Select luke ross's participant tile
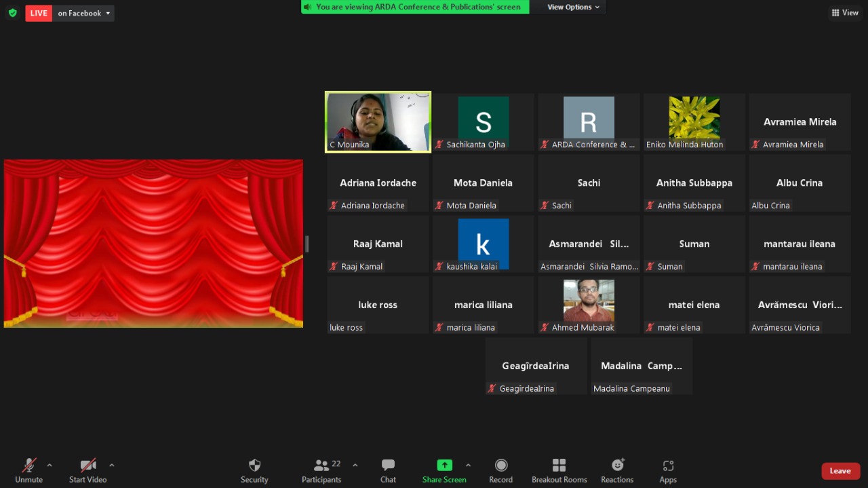This screenshot has height=488, width=868. pyautogui.click(x=378, y=305)
